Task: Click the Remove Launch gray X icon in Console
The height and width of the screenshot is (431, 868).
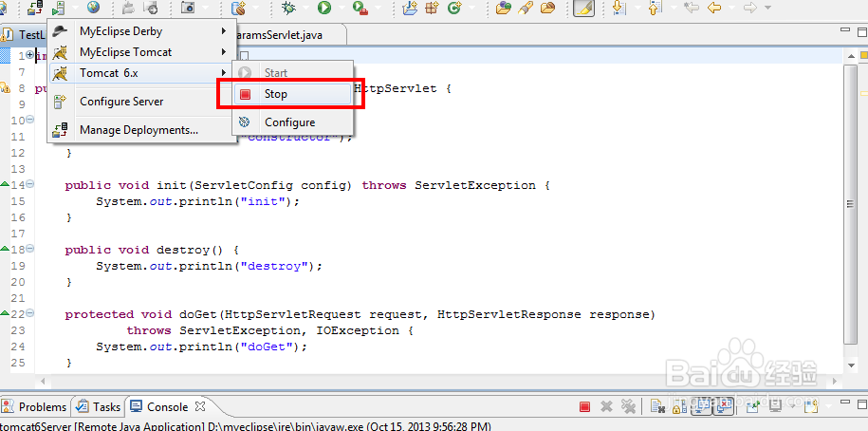Action: point(606,407)
